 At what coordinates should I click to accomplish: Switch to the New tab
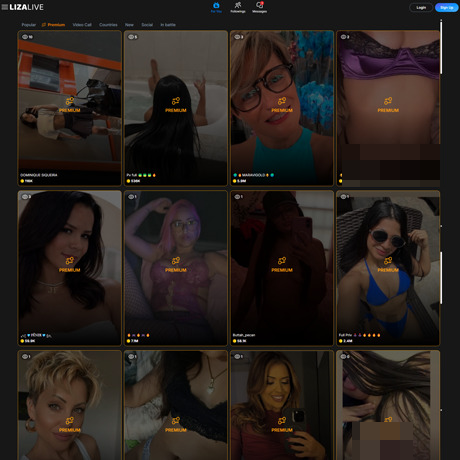coord(129,25)
